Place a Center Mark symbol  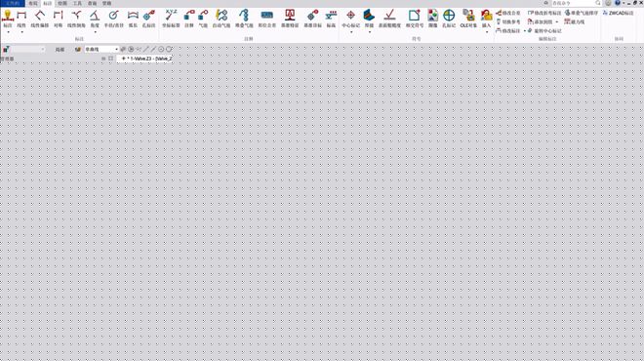click(x=350, y=19)
